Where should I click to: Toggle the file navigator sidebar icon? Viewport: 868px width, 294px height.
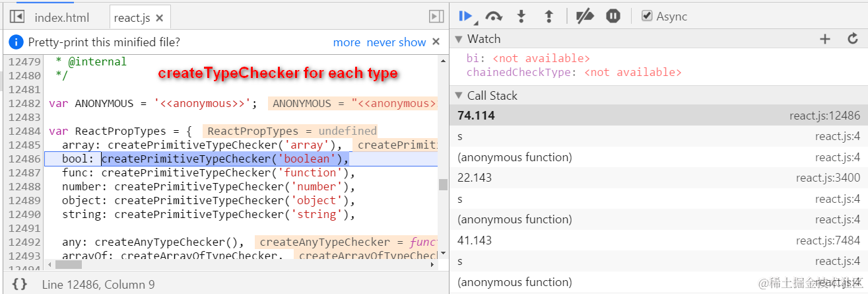[17, 17]
